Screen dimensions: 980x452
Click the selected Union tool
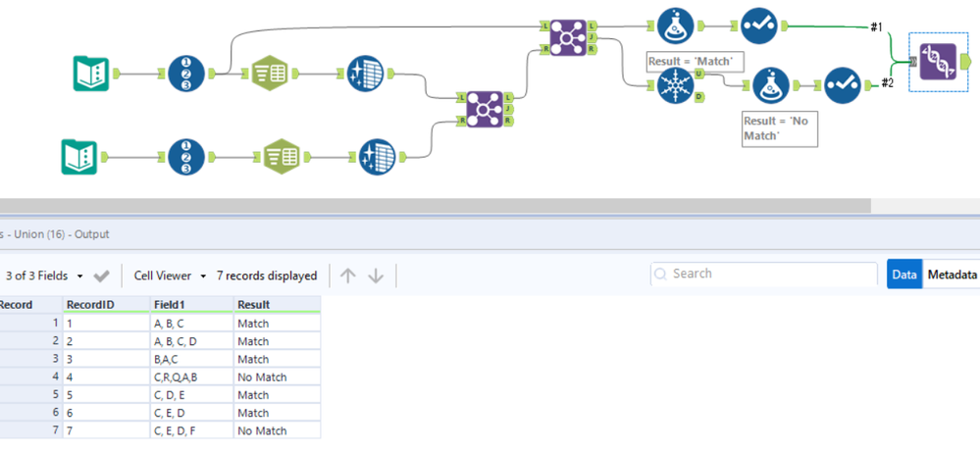tap(938, 62)
